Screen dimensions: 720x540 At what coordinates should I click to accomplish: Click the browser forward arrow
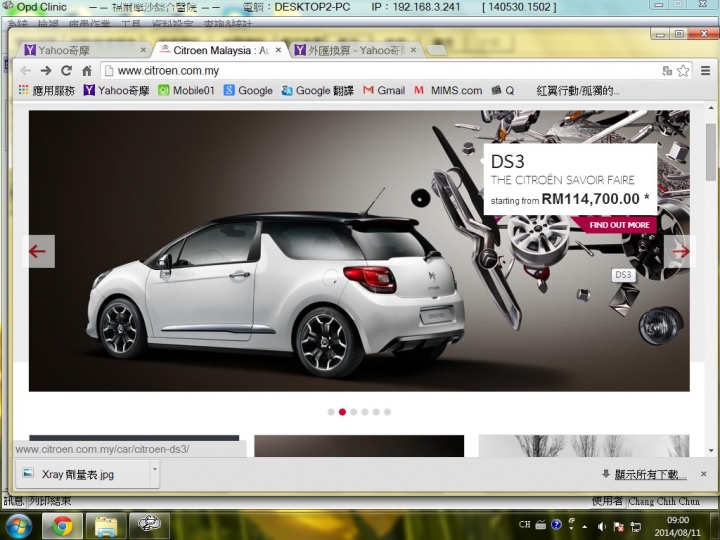pos(46,71)
